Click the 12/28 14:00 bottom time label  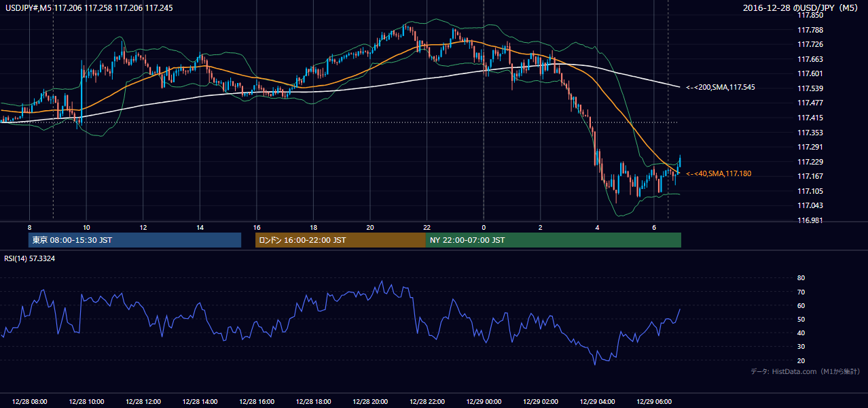coord(200,402)
